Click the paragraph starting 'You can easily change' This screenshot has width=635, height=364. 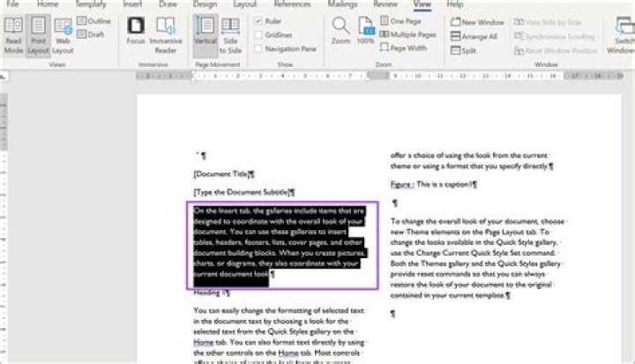pos(279,337)
